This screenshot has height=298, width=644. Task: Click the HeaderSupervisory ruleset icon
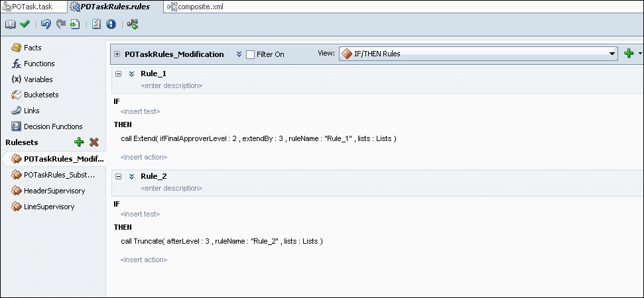[16, 191]
